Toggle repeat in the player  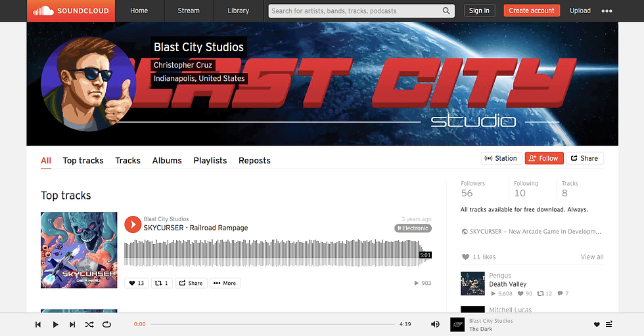106,324
